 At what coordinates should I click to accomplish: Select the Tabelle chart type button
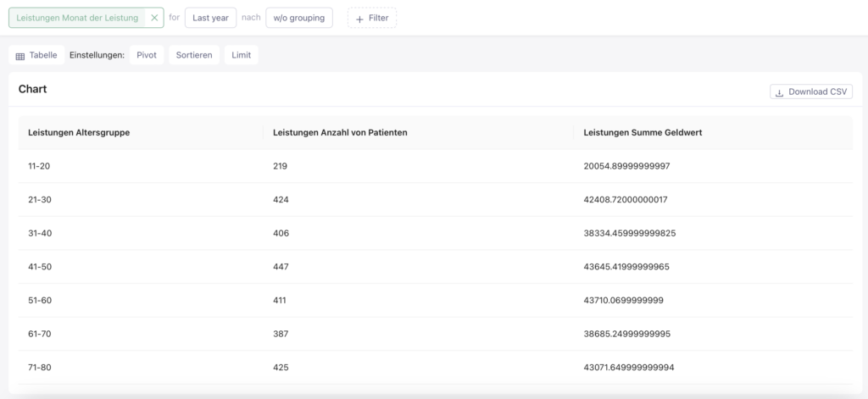(36, 55)
